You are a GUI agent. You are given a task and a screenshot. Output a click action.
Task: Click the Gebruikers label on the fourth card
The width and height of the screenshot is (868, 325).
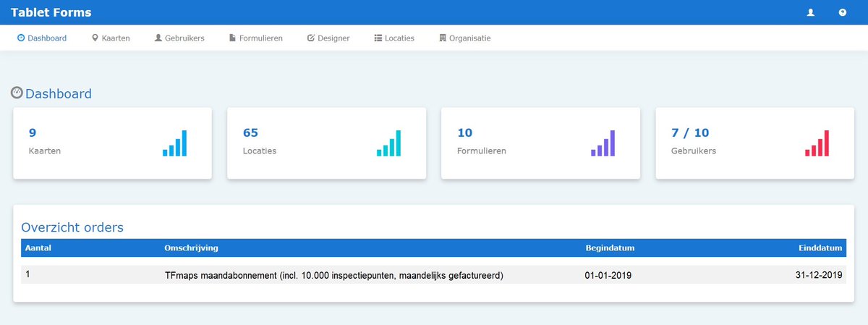(x=694, y=151)
